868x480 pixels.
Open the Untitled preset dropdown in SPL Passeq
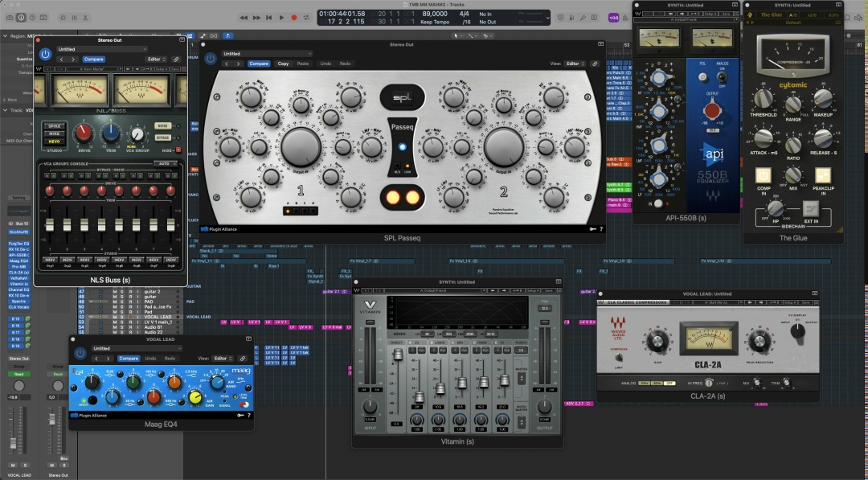click(x=267, y=54)
